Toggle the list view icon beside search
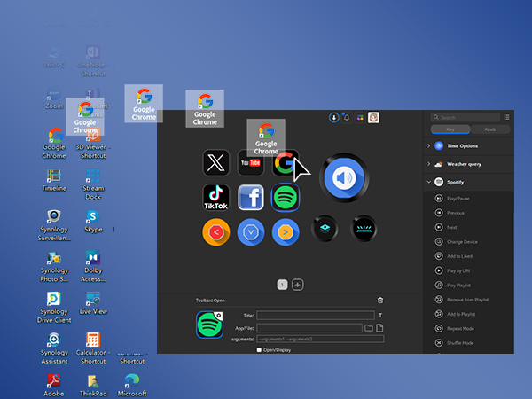The width and height of the screenshot is (532, 399). [x=506, y=117]
